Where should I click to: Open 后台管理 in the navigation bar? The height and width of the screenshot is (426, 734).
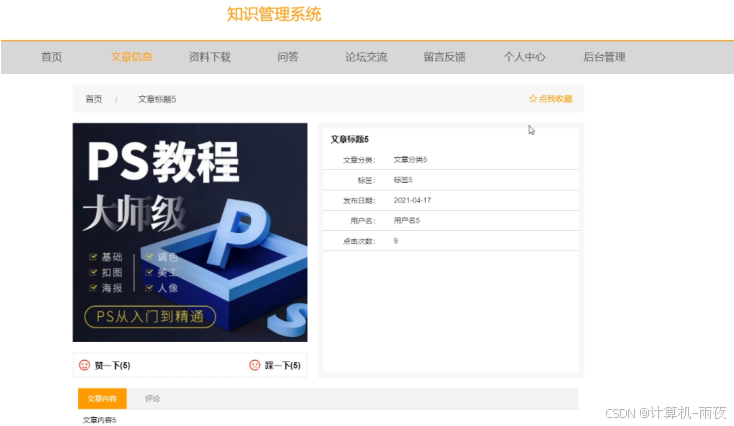click(604, 57)
